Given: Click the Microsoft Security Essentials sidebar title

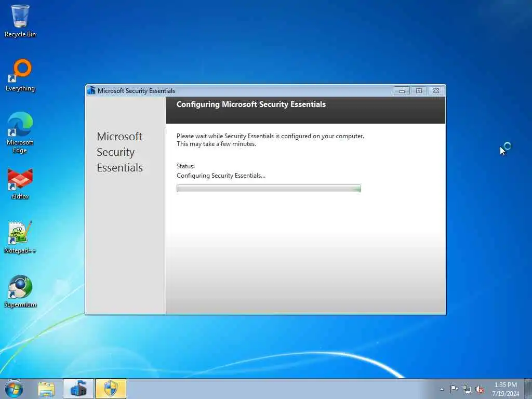Looking at the screenshot, I should pos(120,152).
